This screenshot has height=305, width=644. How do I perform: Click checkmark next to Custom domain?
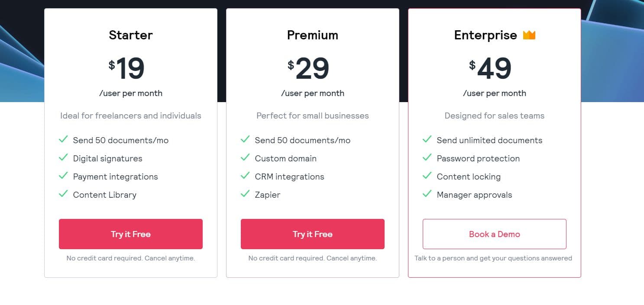(245, 157)
